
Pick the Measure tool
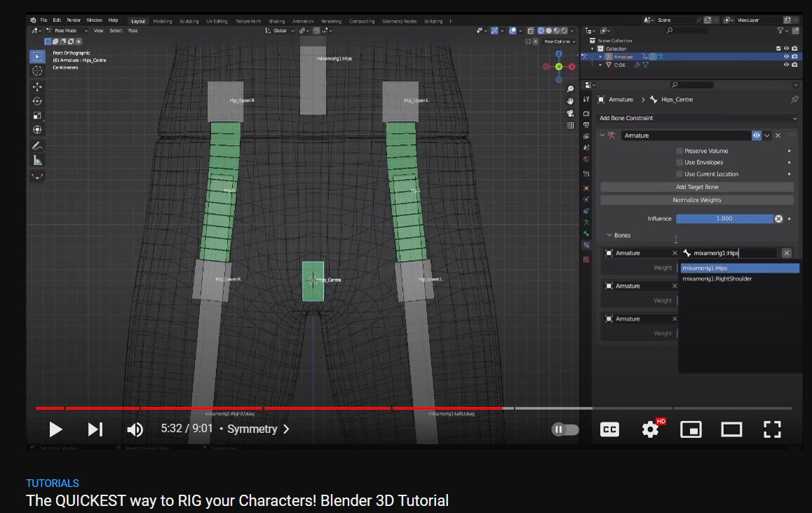(x=37, y=160)
